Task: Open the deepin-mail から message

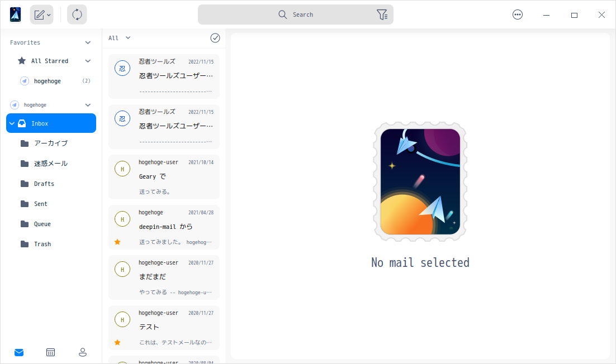Action: pyautogui.click(x=164, y=227)
